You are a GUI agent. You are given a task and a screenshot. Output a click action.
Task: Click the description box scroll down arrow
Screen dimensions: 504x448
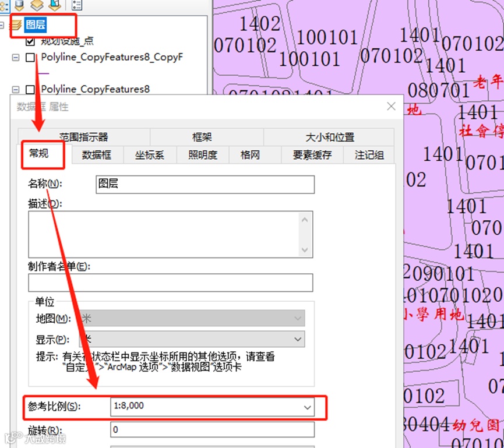coord(305,250)
